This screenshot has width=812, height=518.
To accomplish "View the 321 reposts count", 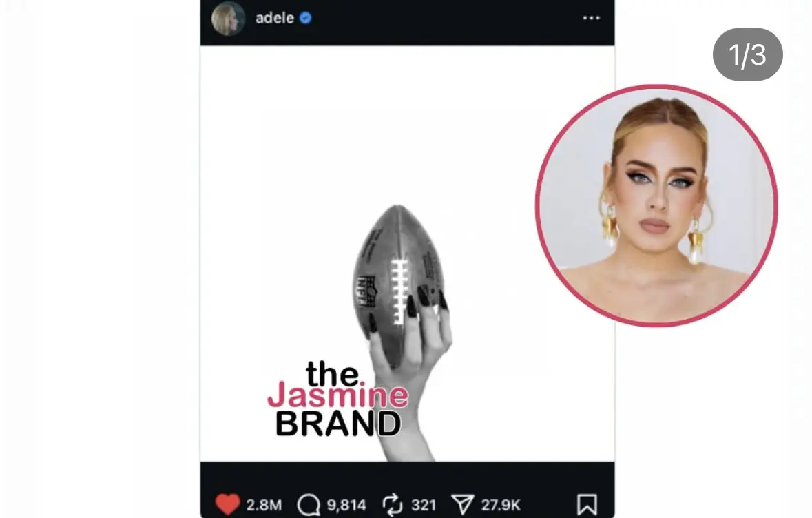I will click(x=423, y=505).
